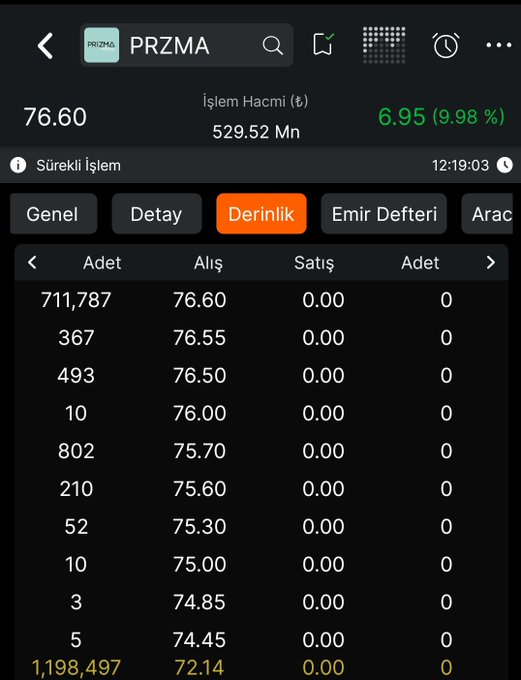Toggle the watchlist bookmark icon

coord(323,44)
